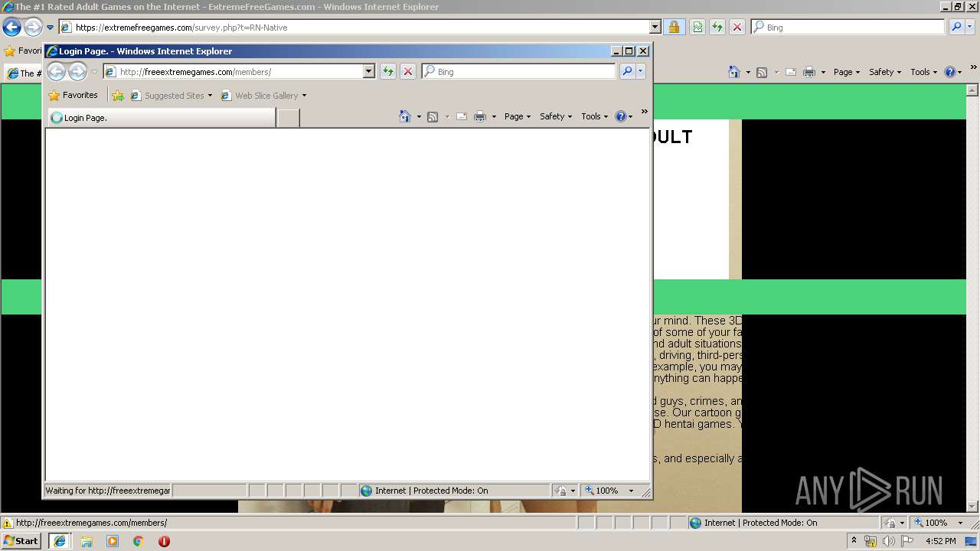
Task: Open Safety menu in Login Page window
Action: (556, 116)
